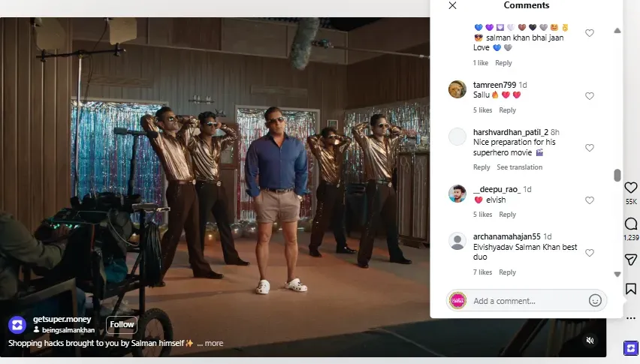Follow the getsuper.money account
The width and height of the screenshot is (640, 364).
122,325
